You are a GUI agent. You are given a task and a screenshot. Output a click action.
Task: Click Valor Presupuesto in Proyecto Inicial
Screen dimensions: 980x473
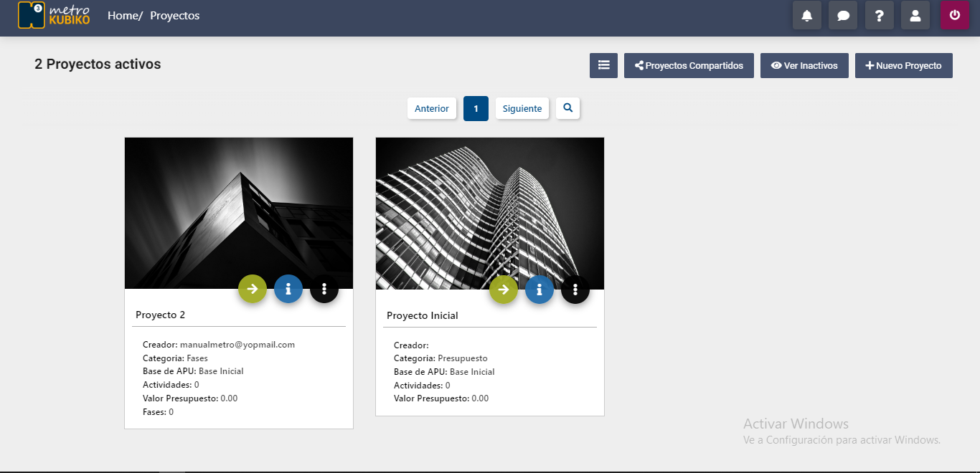(441, 398)
